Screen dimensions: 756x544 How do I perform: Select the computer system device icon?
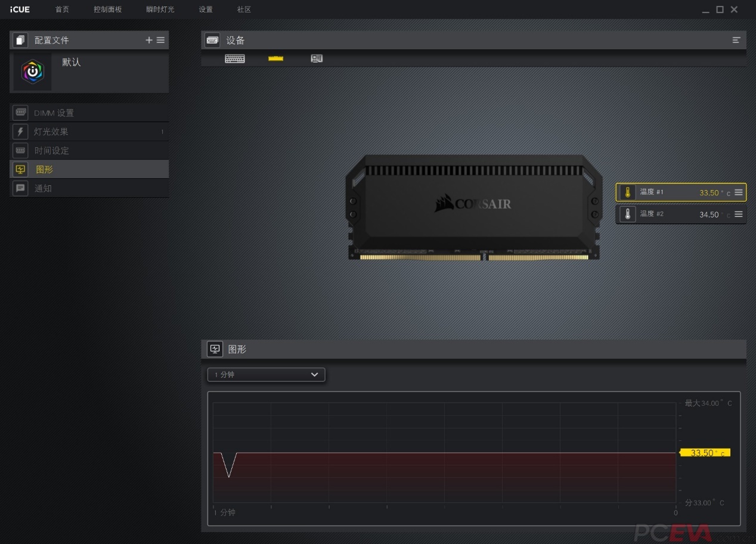[317, 58]
